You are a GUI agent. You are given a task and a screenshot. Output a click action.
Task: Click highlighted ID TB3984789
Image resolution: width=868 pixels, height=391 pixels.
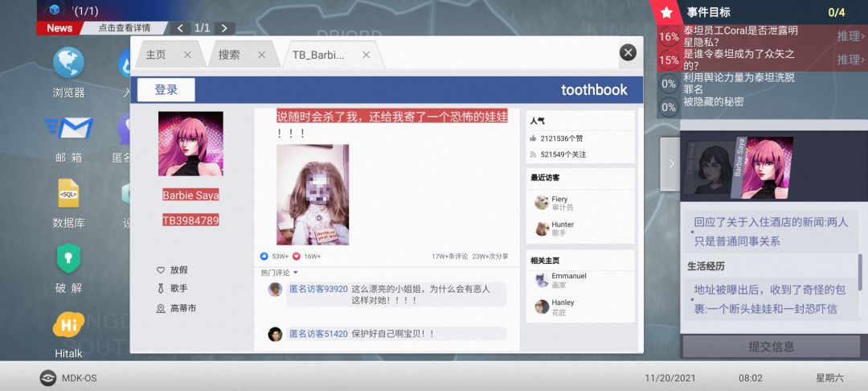pos(190,220)
